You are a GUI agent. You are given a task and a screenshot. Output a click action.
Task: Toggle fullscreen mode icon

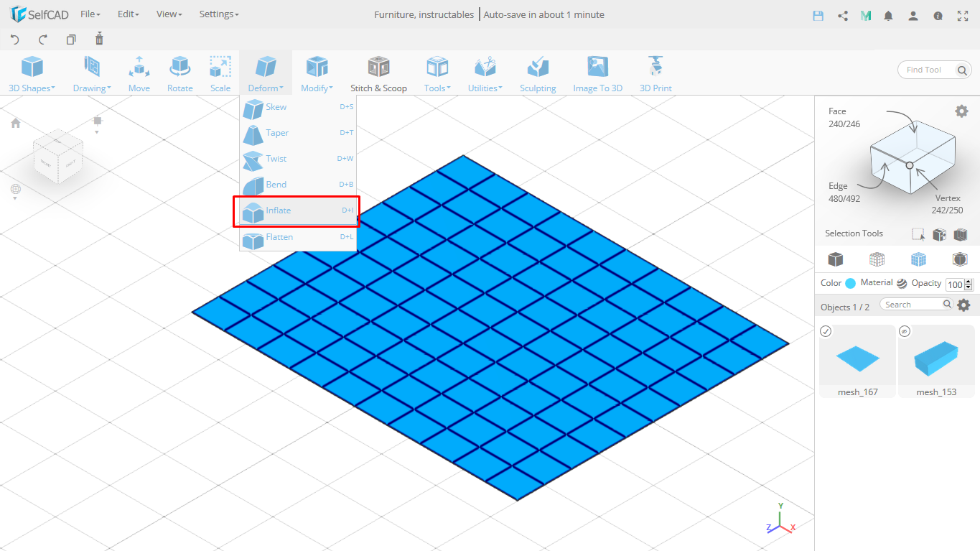(x=963, y=15)
